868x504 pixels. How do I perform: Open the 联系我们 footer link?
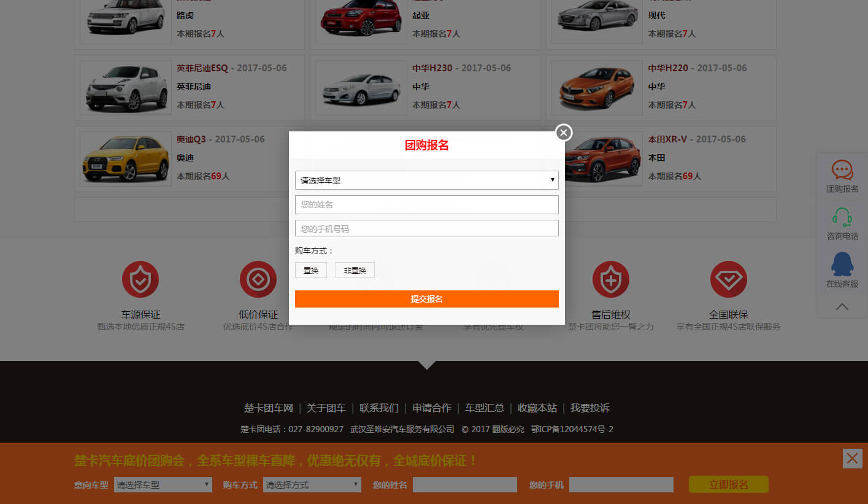point(379,408)
